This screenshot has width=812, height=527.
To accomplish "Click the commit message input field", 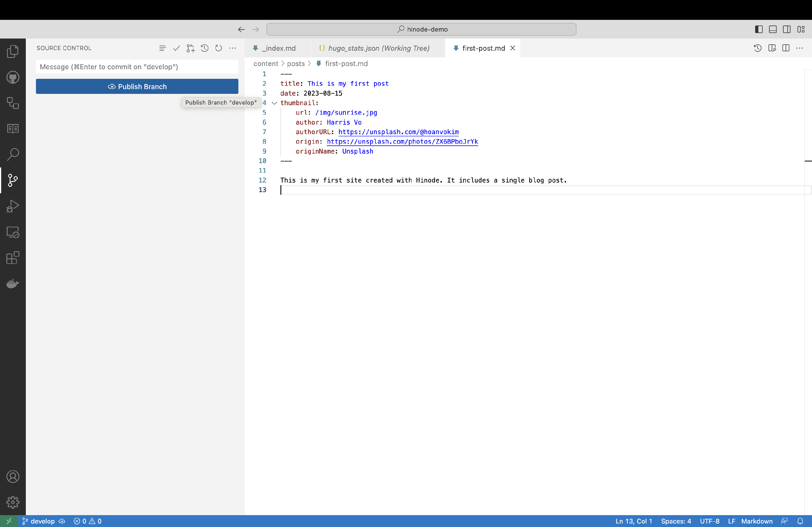I will click(x=137, y=66).
